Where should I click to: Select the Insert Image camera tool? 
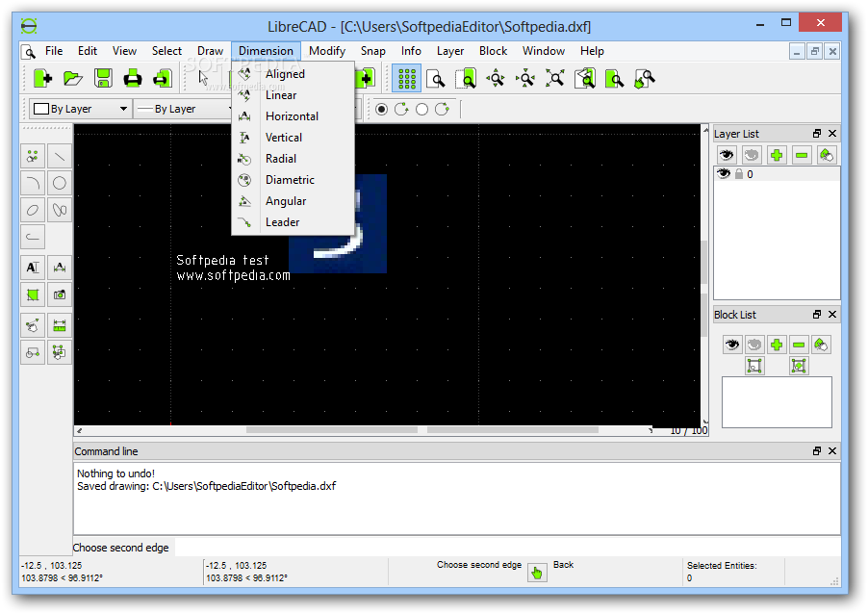click(60, 294)
